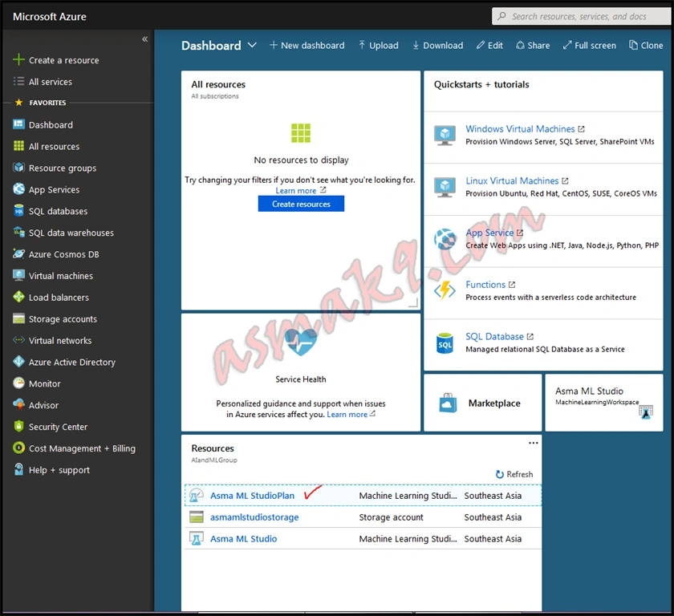This screenshot has width=674, height=616.
Task: Open the Asma ML StudioPlan resource link
Action: (252, 496)
